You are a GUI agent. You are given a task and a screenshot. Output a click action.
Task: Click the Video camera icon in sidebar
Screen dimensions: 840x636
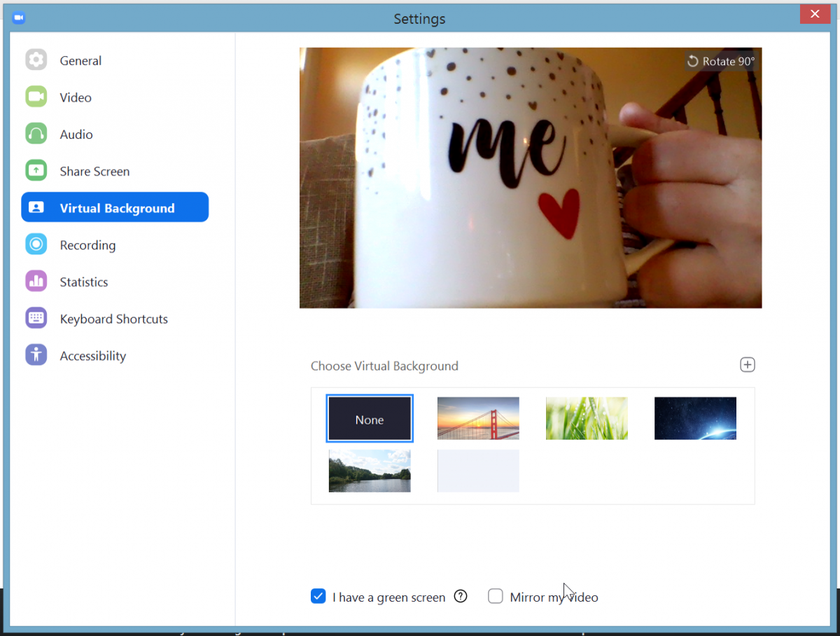tap(36, 97)
